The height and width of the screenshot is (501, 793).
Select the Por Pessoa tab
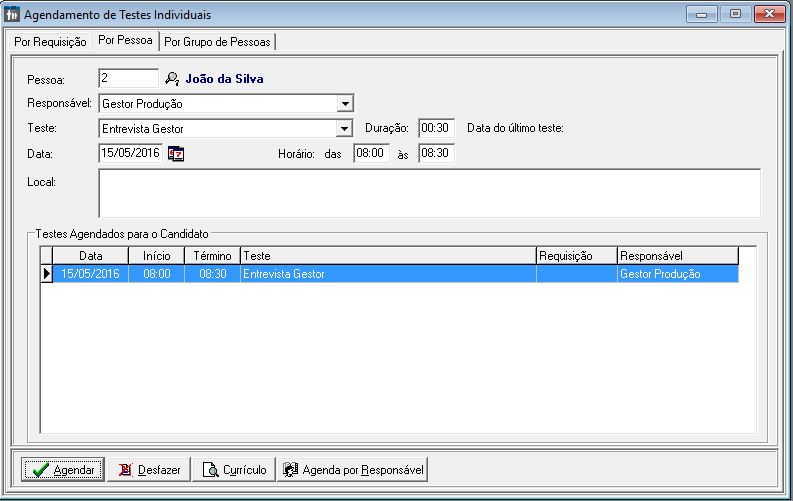126,41
